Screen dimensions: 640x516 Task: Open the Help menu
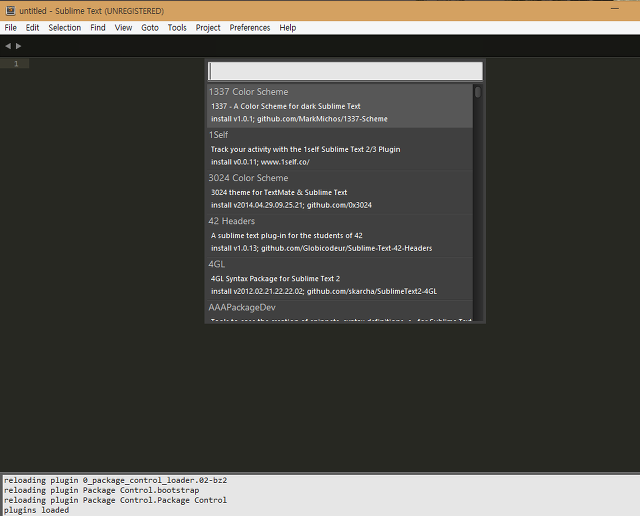pos(288,28)
